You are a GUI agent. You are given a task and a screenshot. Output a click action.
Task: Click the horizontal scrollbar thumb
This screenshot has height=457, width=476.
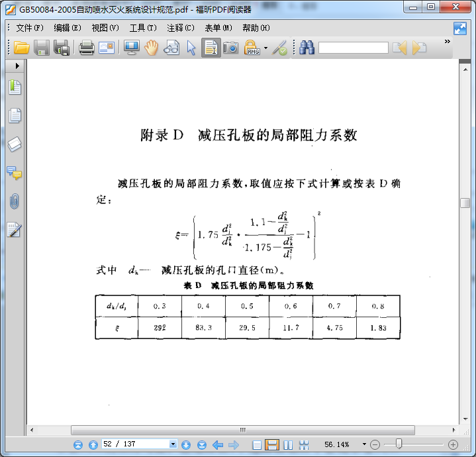243,430
